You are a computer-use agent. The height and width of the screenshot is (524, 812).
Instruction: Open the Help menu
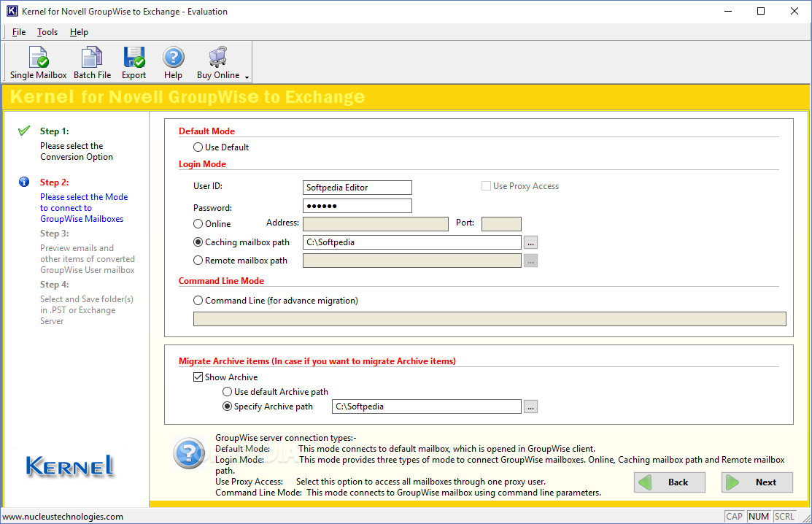pyautogui.click(x=79, y=32)
